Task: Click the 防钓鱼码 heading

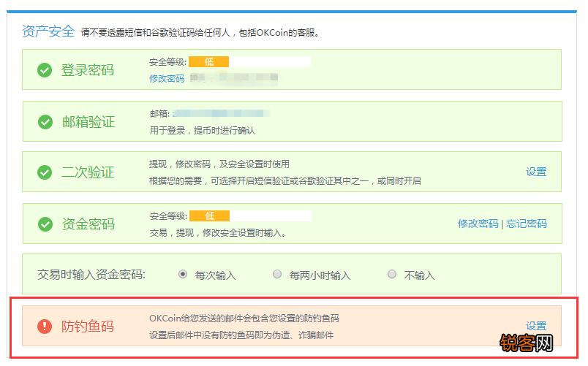Action: click(x=88, y=327)
